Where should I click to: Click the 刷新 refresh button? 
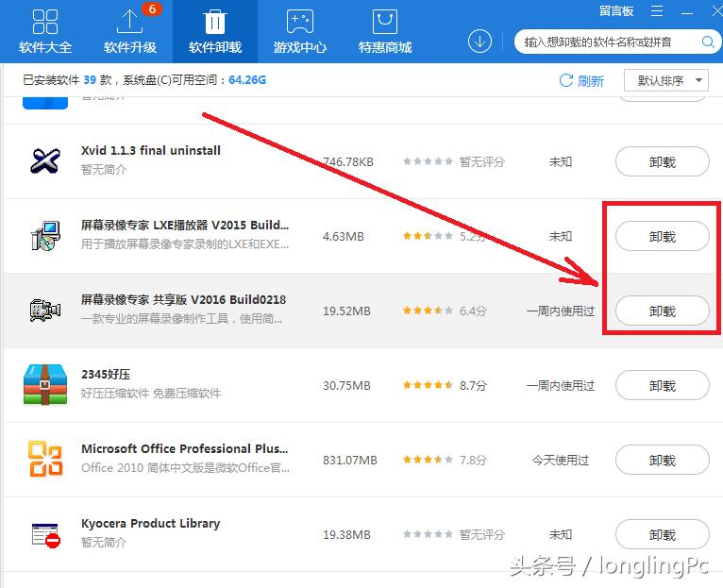581,81
